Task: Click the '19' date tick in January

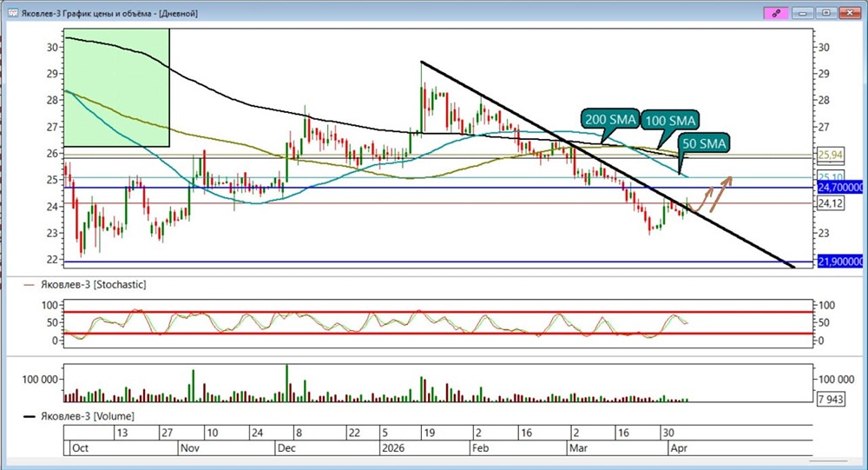Action: point(429,433)
